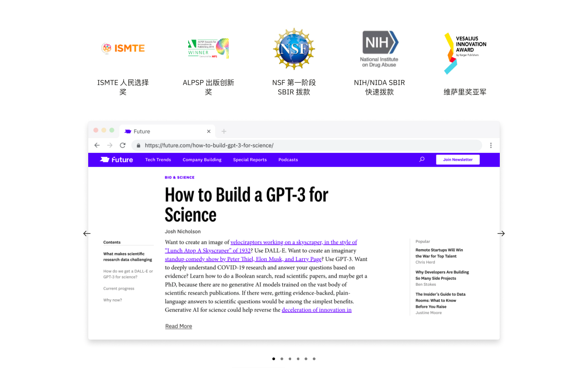This screenshot has height=368, width=588.
Task: Click the new tab plus icon
Action: click(224, 131)
